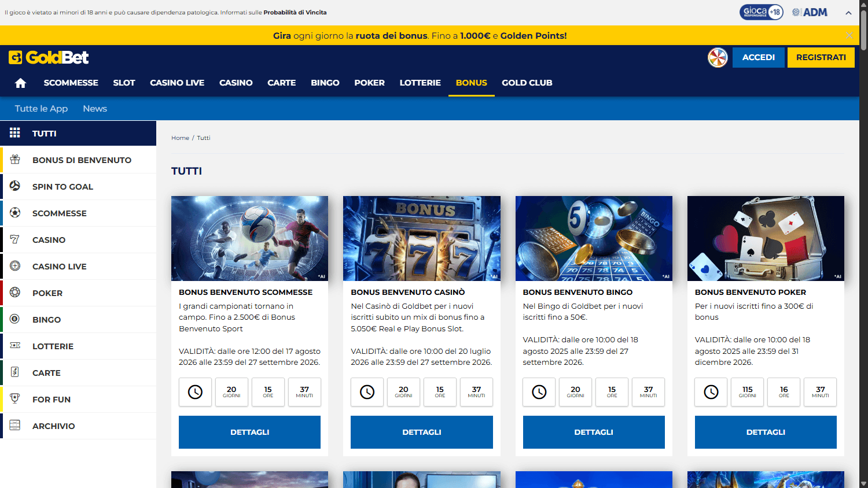Open the Bingo top menu item
868x488 pixels.
click(x=325, y=83)
